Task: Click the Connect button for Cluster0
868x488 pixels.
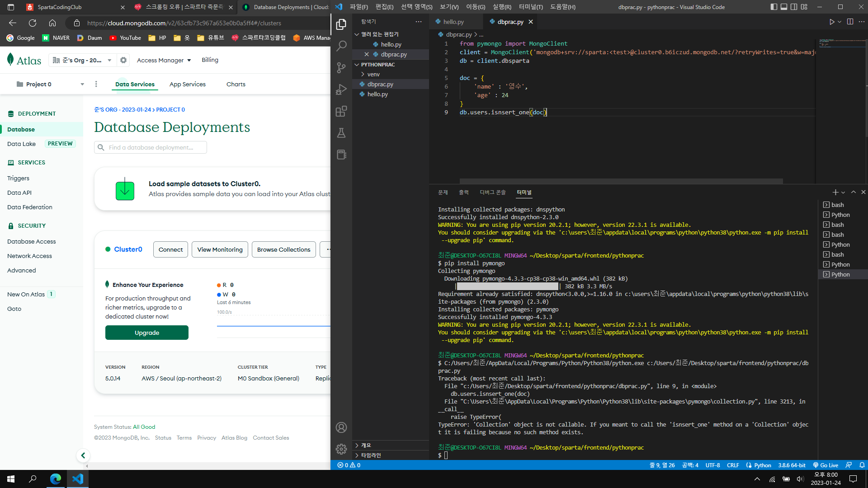Action: pyautogui.click(x=171, y=249)
